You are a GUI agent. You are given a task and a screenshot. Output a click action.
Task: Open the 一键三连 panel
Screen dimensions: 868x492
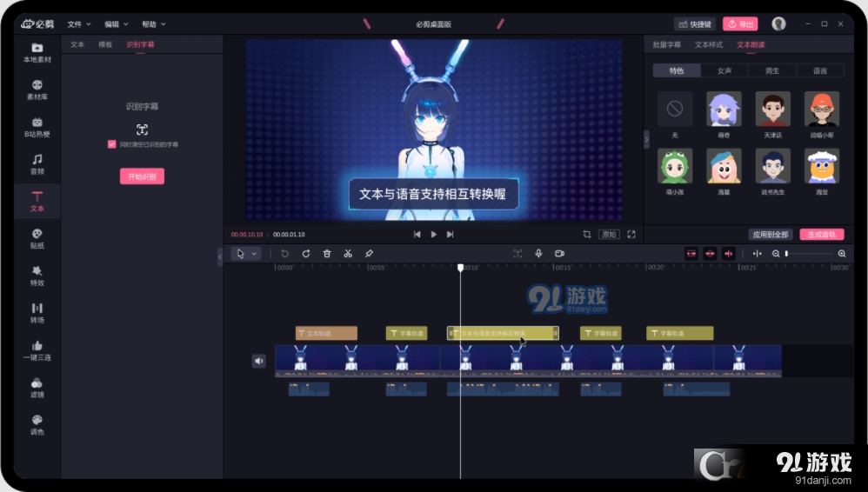pyautogui.click(x=37, y=350)
